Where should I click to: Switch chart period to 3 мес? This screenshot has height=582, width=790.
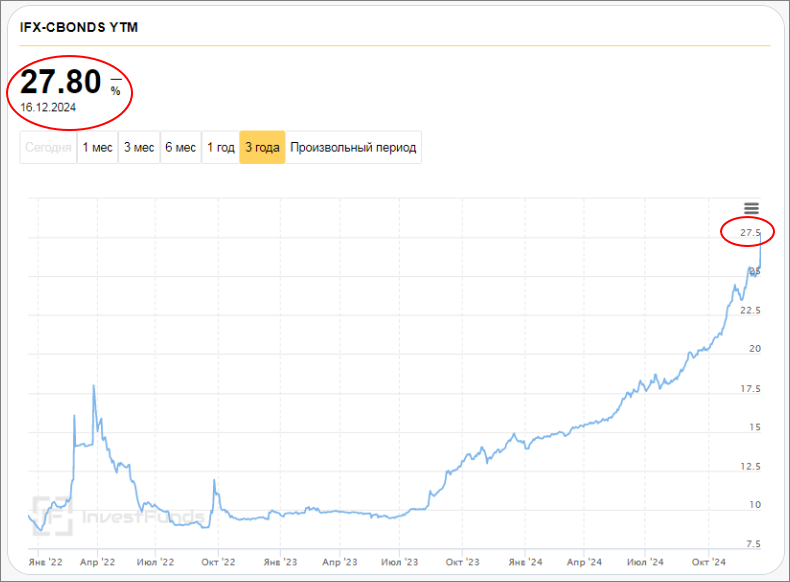point(138,148)
